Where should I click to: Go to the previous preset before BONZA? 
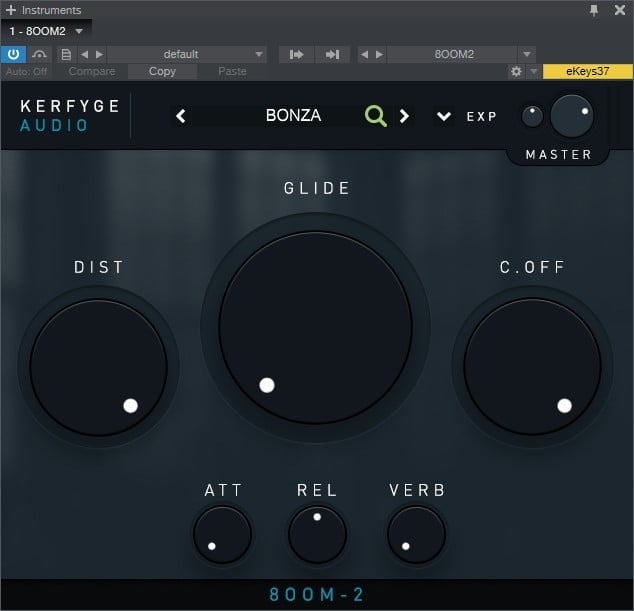(x=181, y=116)
